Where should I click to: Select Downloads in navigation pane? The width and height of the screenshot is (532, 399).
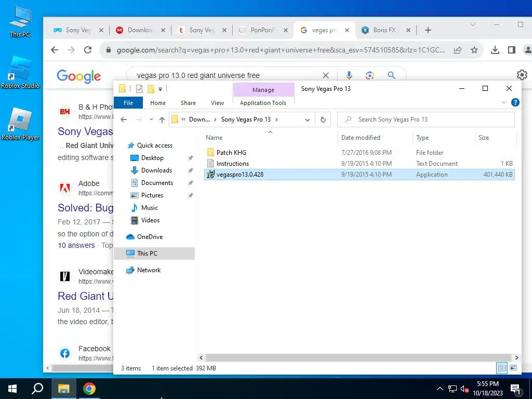pos(156,170)
